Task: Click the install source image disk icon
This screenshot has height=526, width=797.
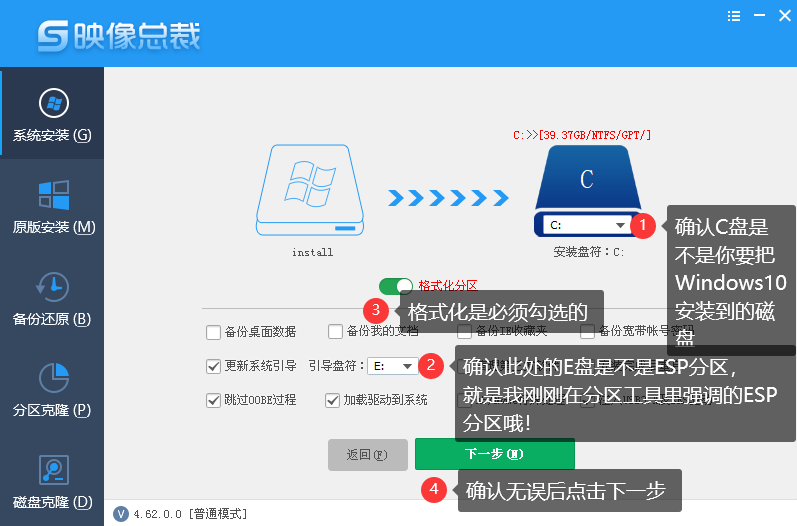Action: (x=310, y=190)
